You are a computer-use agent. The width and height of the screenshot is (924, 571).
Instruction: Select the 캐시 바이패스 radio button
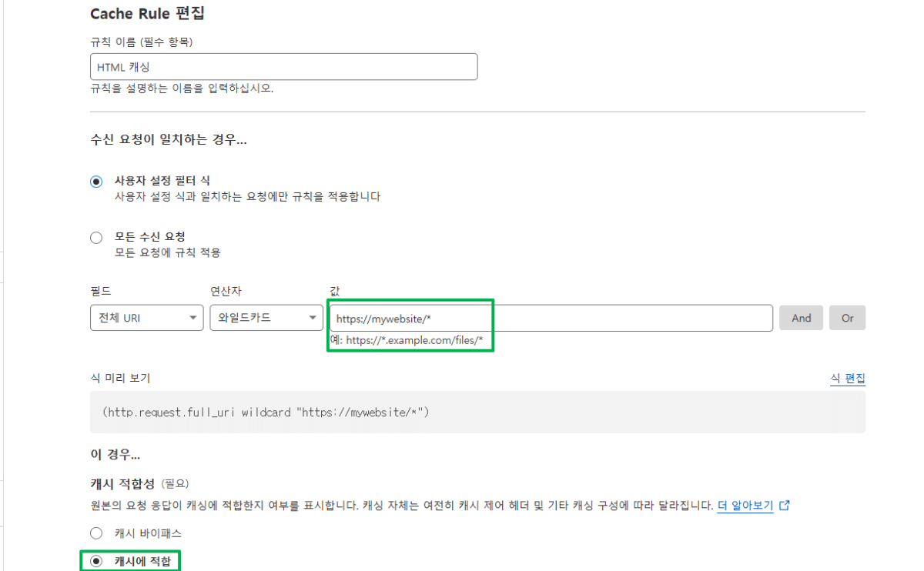pos(96,533)
